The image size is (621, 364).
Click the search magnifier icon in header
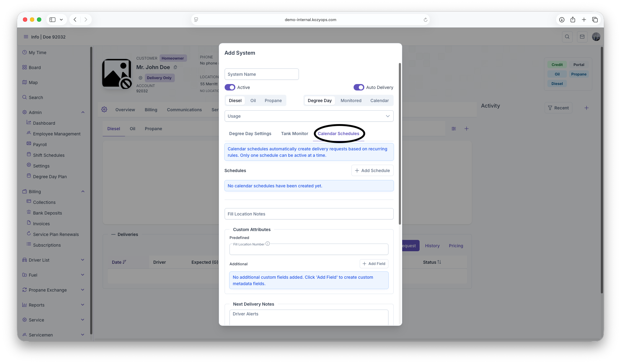(567, 37)
